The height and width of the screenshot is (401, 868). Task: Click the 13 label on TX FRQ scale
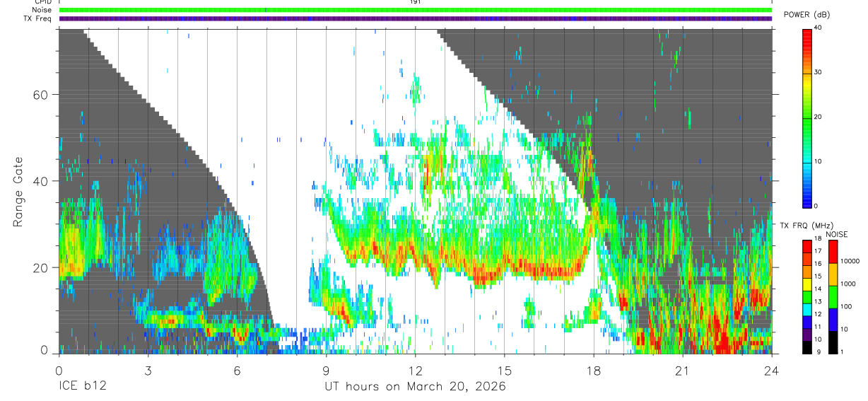[x=819, y=302]
